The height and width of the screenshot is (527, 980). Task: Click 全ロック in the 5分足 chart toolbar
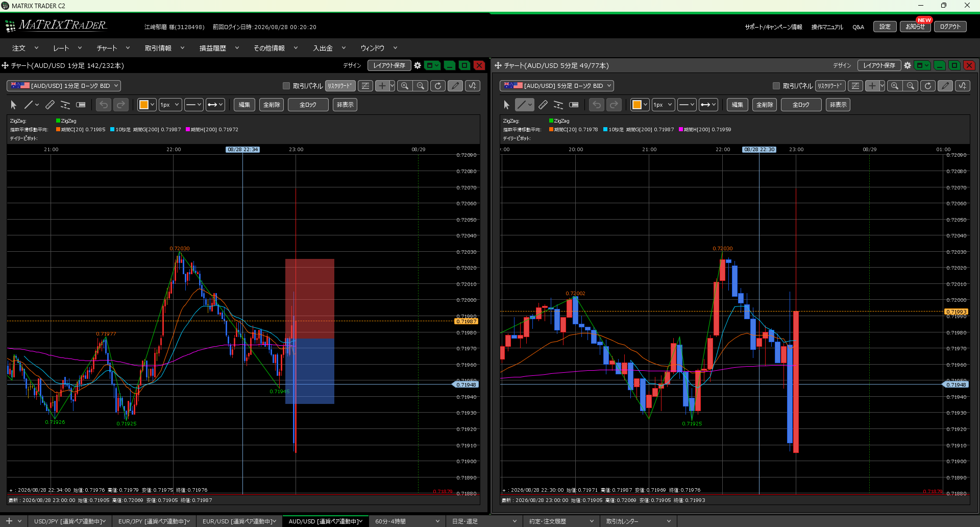[801, 105]
